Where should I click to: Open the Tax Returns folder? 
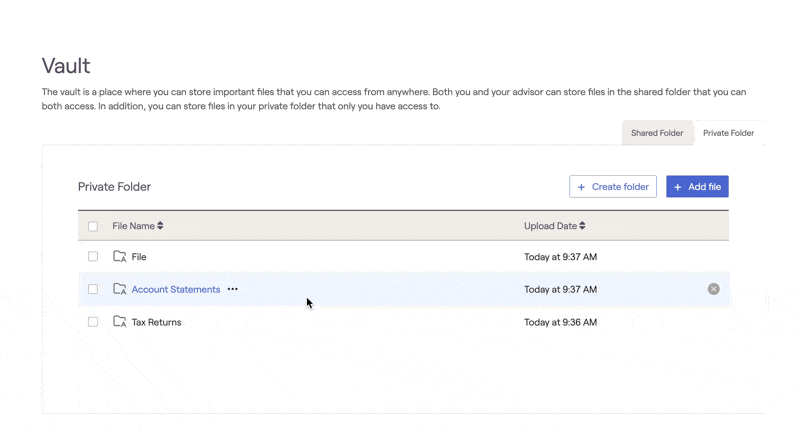[x=156, y=322]
